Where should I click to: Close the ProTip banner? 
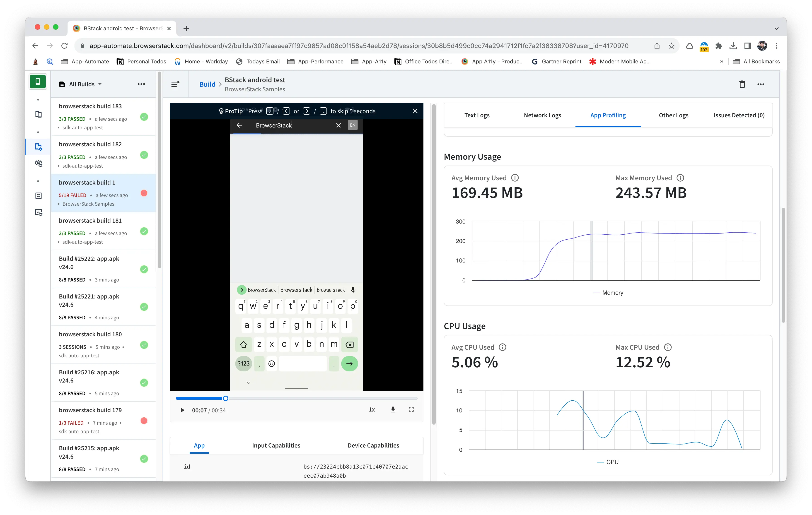pyautogui.click(x=415, y=111)
